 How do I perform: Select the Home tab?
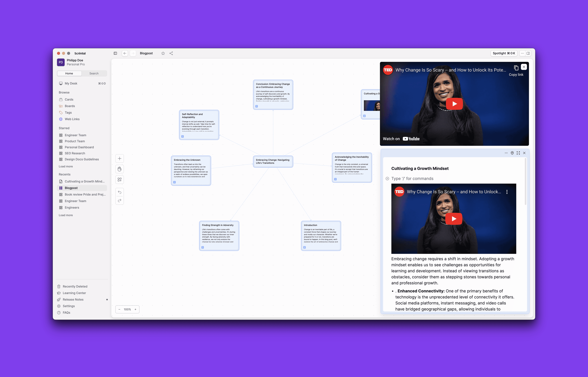tap(69, 74)
